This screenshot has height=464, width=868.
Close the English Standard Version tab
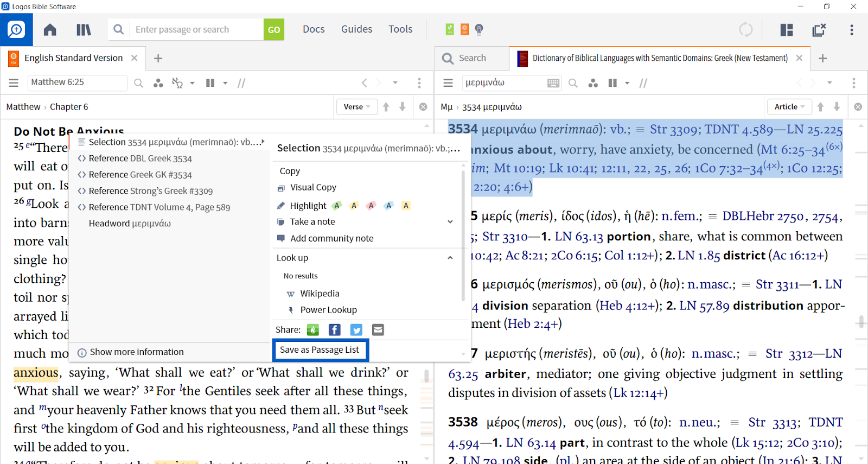click(x=134, y=58)
